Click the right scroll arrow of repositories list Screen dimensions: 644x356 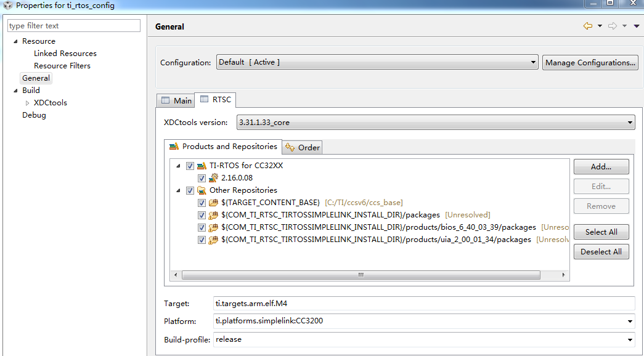coord(563,275)
